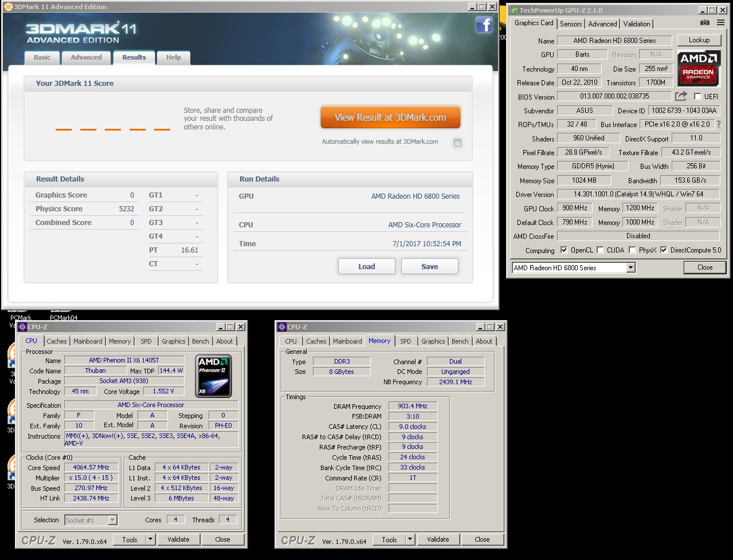Screen dimensions: 733x560
Task: Open the Mainboard tab in left CPU-Z window
Action: pos(88,341)
